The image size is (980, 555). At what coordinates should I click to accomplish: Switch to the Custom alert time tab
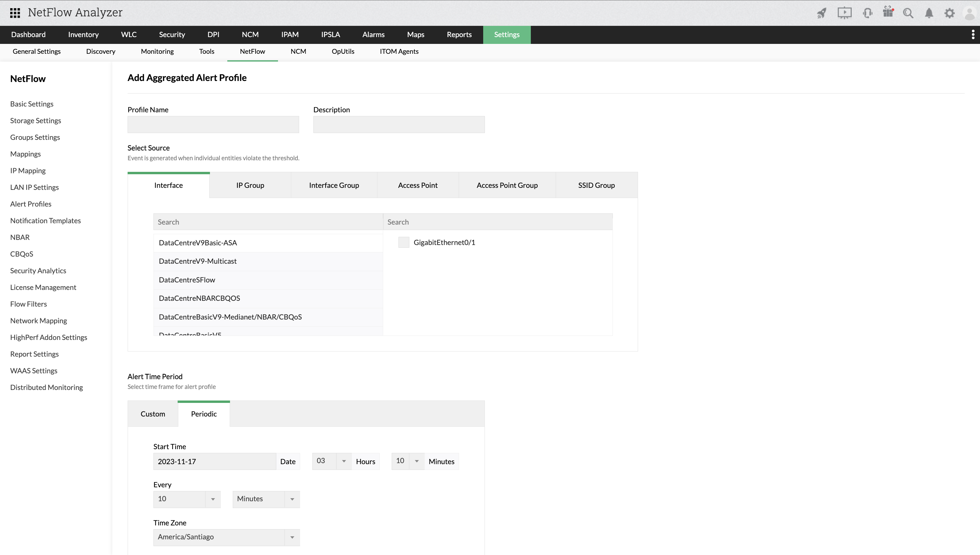click(152, 413)
